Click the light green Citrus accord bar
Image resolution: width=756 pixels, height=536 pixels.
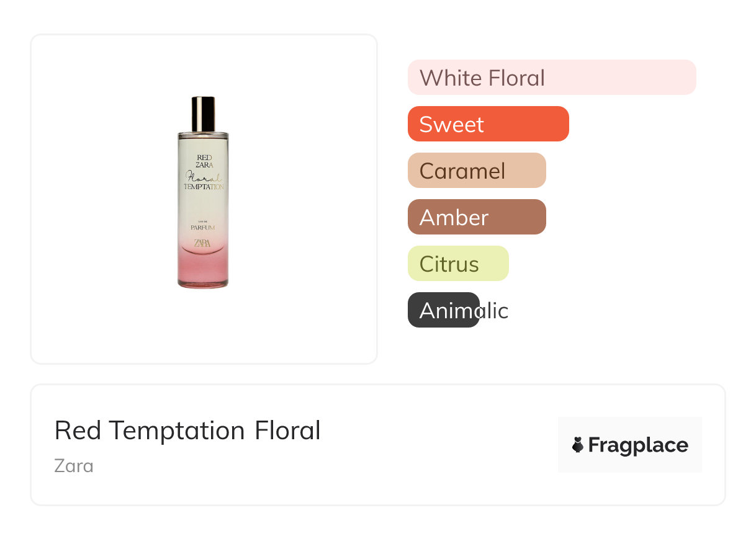tap(457, 264)
